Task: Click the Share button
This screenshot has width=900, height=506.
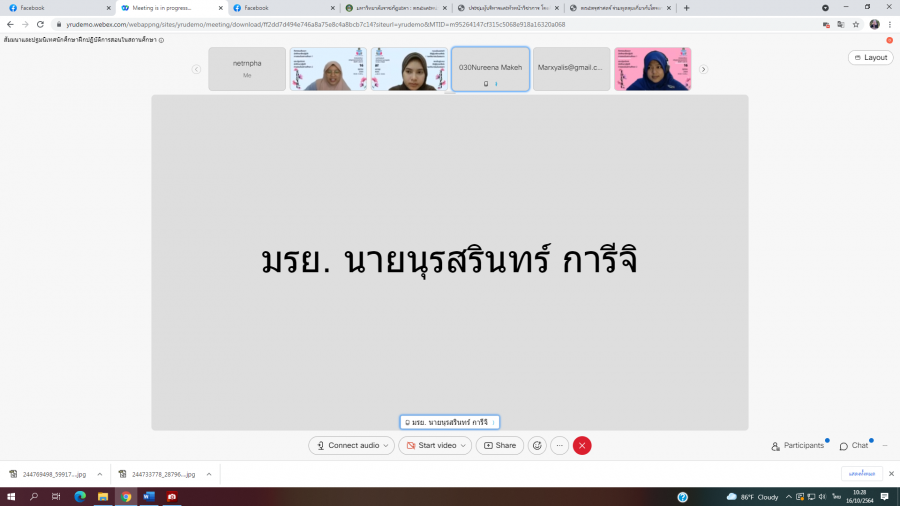Action: coord(500,446)
